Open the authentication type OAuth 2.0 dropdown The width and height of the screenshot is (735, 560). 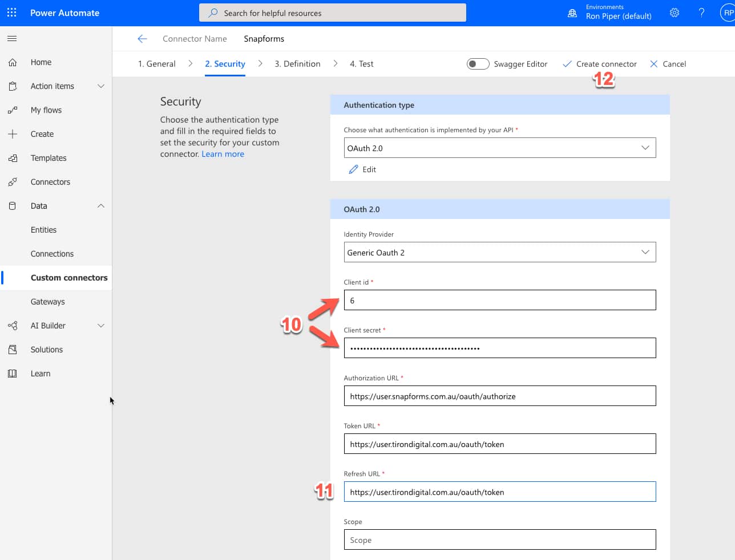click(x=499, y=148)
